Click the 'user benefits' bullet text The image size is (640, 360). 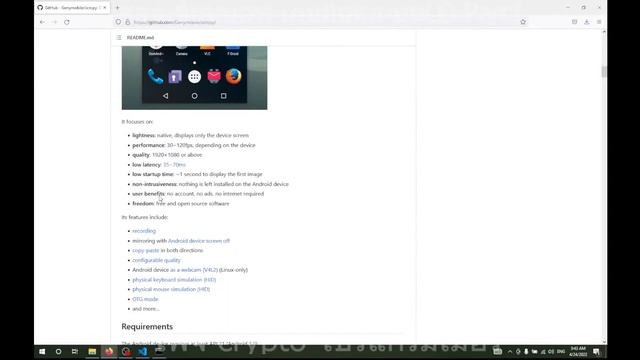coord(198,194)
